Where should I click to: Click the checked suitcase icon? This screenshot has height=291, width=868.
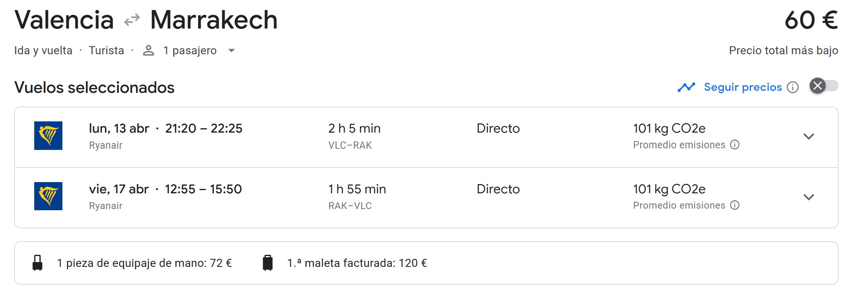click(x=268, y=263)
